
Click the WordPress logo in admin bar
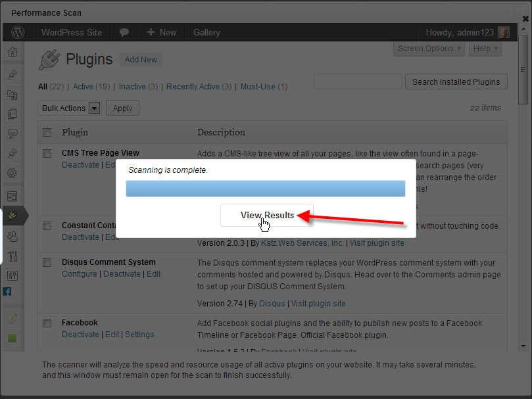18,32
